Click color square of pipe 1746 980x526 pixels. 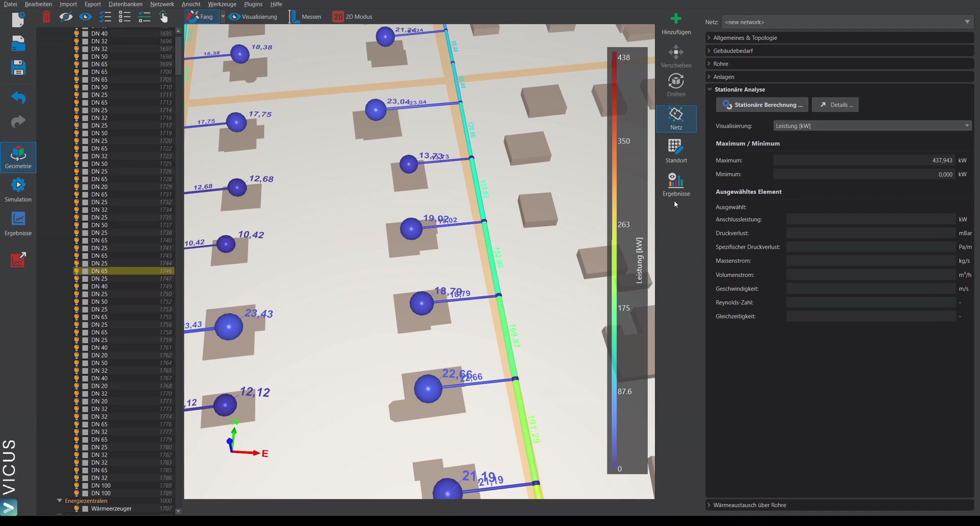(85, 271)
